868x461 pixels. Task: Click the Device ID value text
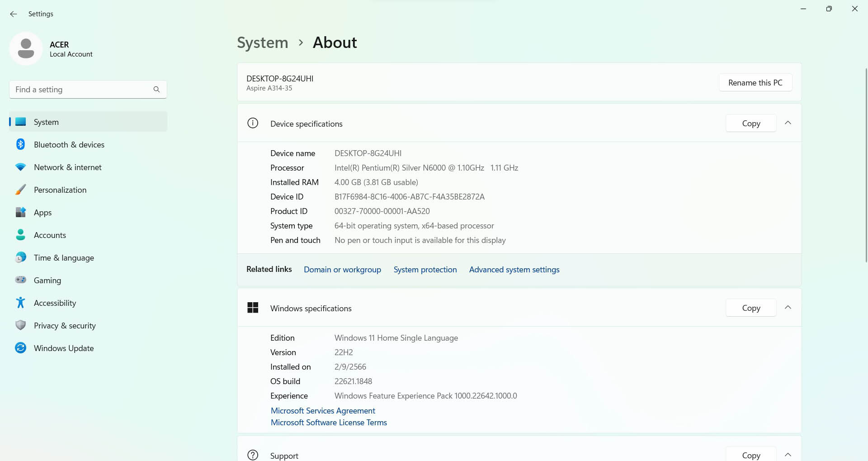[x=409, y=196]
